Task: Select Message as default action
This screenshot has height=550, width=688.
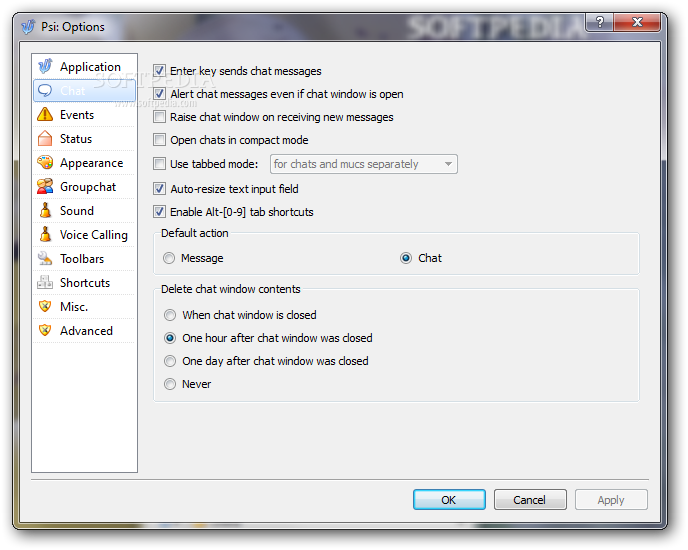Action: [x=169, y=258]
